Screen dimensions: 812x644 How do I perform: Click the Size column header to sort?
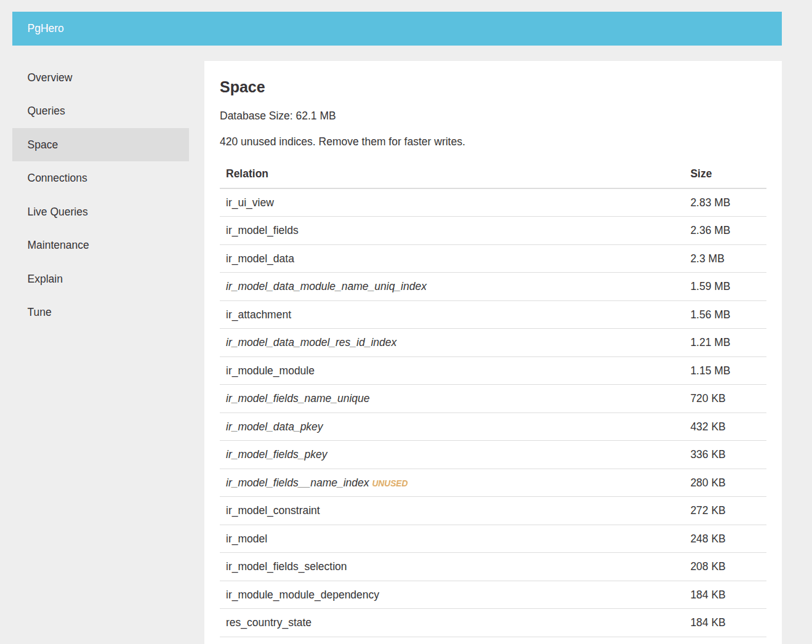(701, 174)
